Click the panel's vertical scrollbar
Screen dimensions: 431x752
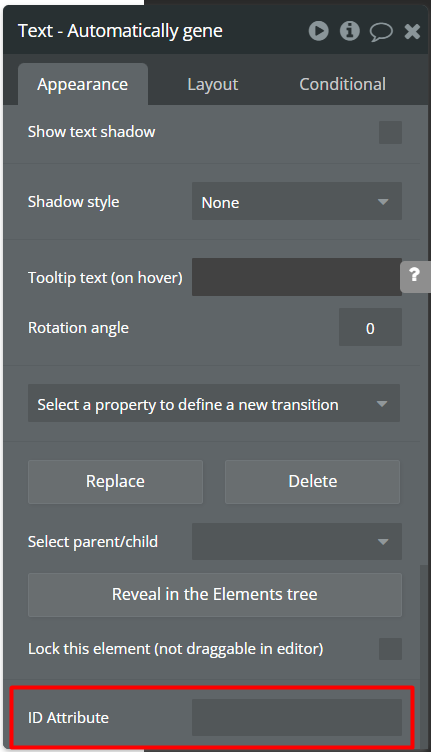click(x=424, y=655)
